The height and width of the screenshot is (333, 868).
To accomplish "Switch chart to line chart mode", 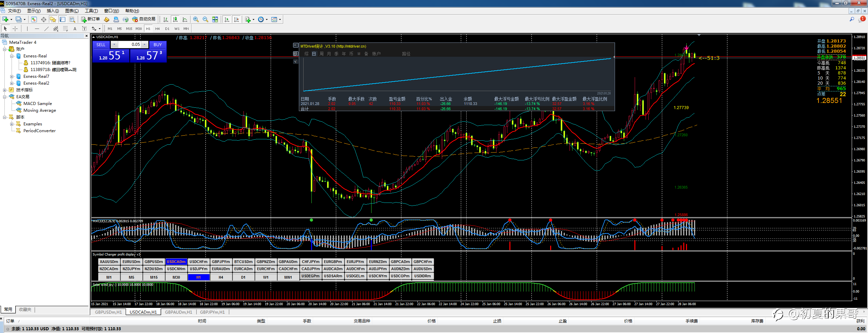I will coord(185,19).
